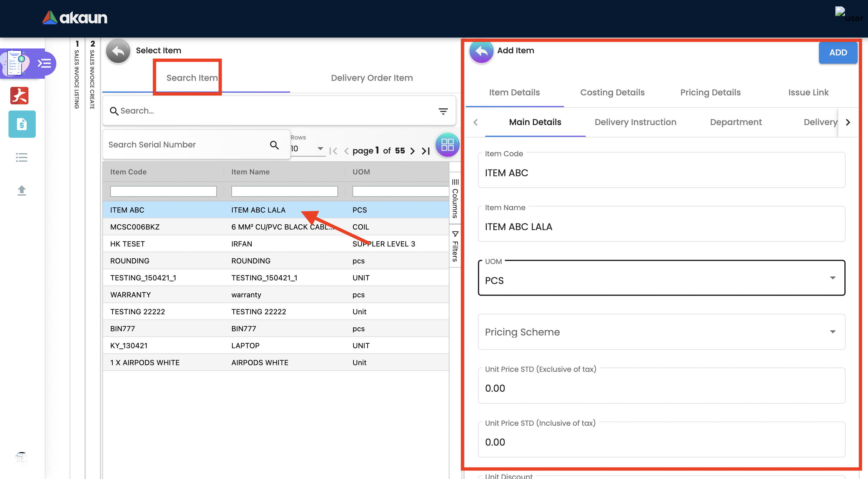Click the back arrow beside Select Item
This screenshot has width=868, height=479.
[118, 51]
